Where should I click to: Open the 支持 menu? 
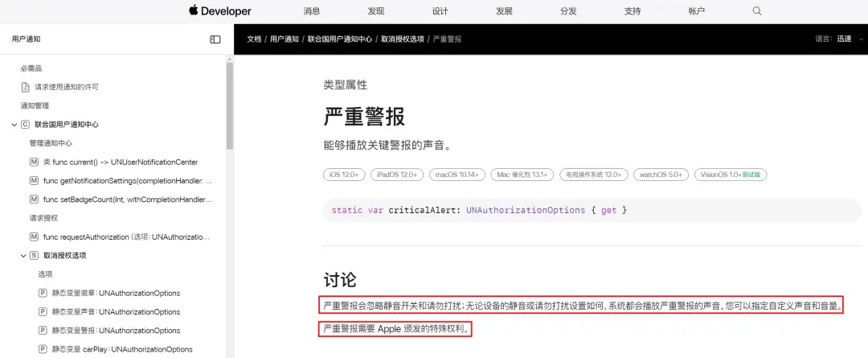click(x=633, y=11)
